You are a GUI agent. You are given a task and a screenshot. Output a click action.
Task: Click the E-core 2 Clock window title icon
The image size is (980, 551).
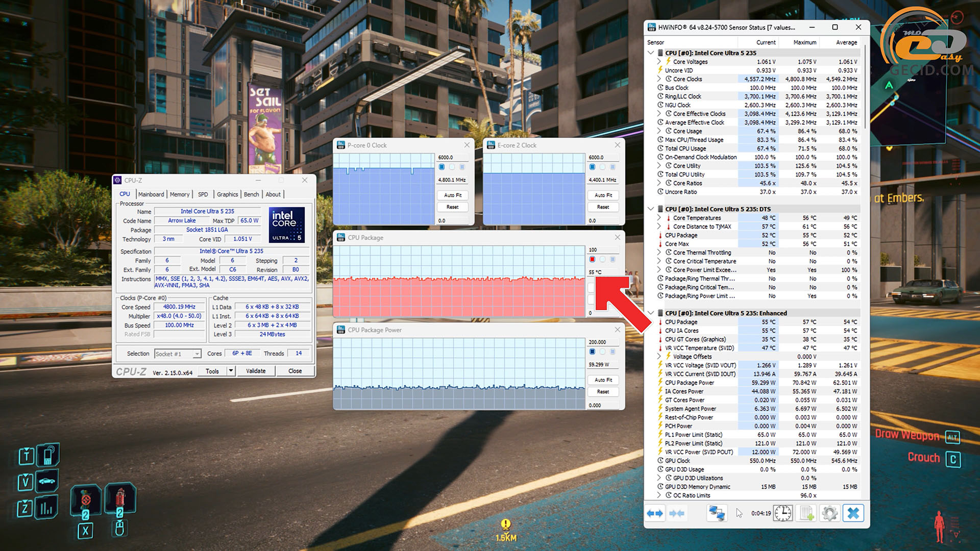(491, 145)
